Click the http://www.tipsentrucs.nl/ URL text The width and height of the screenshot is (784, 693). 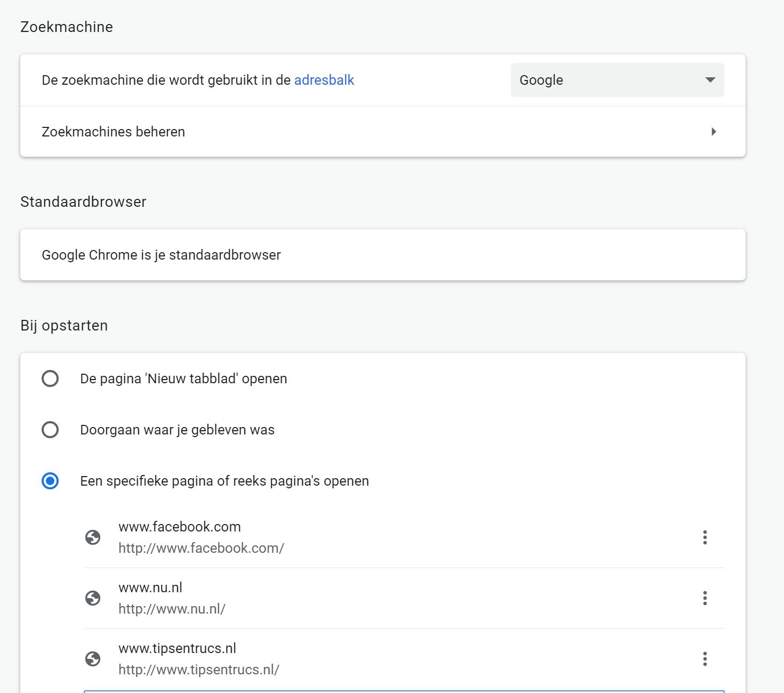[198, 670]
